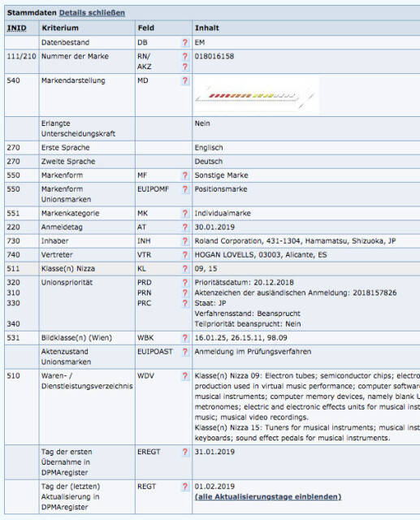
Task: Click the Markendarstellung criterion label
Action: click(73, 80)
